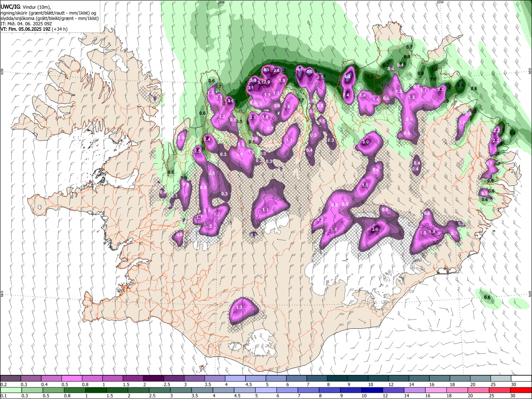
Task: Select the "15W" longitude label
Action: tap(440, 2)
